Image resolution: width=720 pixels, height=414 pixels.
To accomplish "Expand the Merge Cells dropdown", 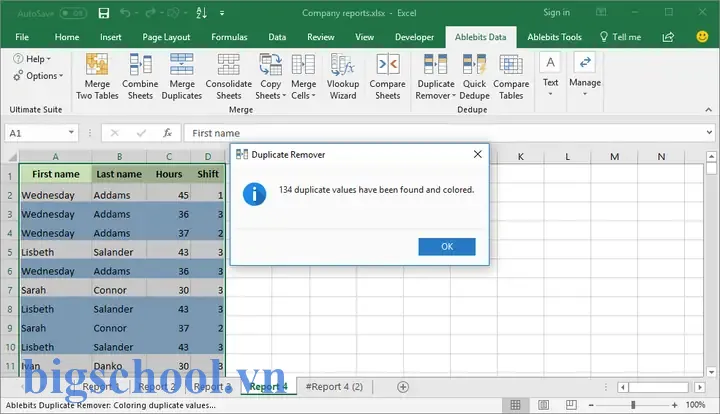I will click(x=303, y=77).
